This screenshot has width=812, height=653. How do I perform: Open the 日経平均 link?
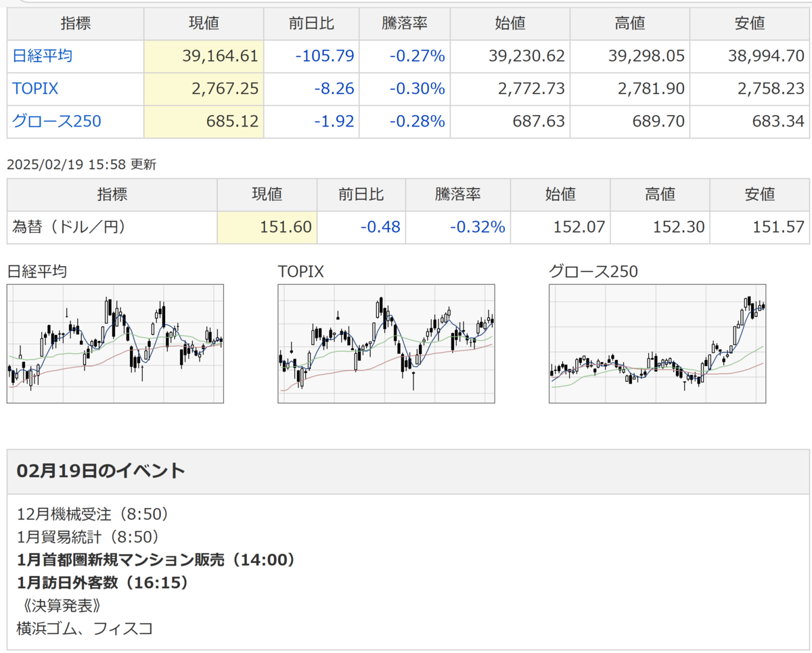coord(42,56)
